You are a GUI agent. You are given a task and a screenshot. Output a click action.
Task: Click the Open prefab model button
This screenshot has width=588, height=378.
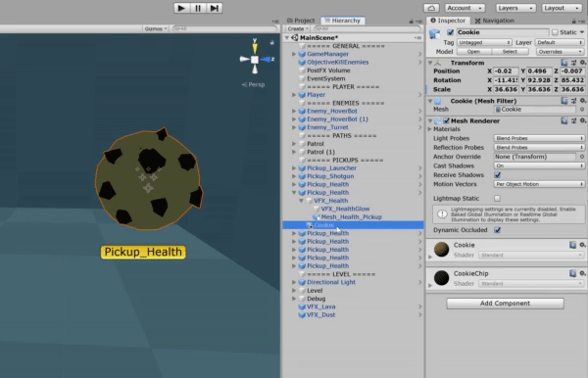(473, 52)
